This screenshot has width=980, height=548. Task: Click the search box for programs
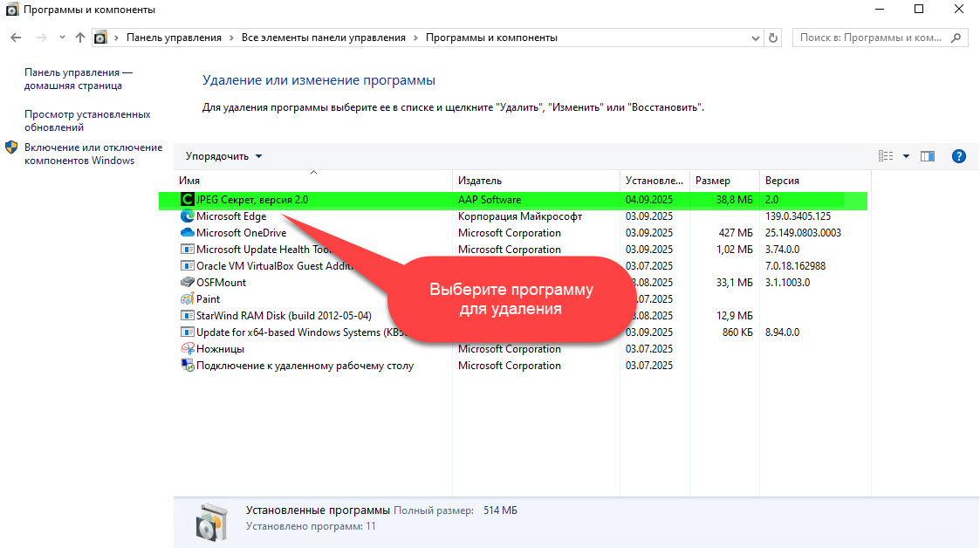873,38
